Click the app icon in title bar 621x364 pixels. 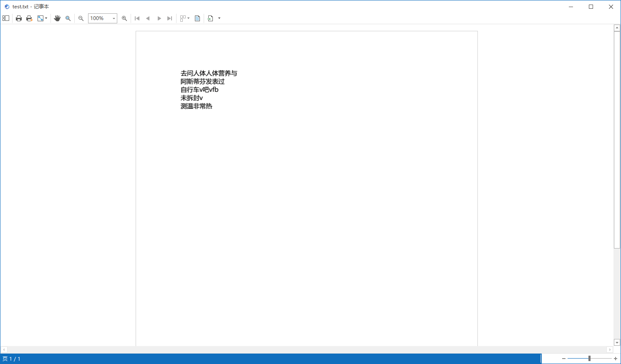(7, 7)
